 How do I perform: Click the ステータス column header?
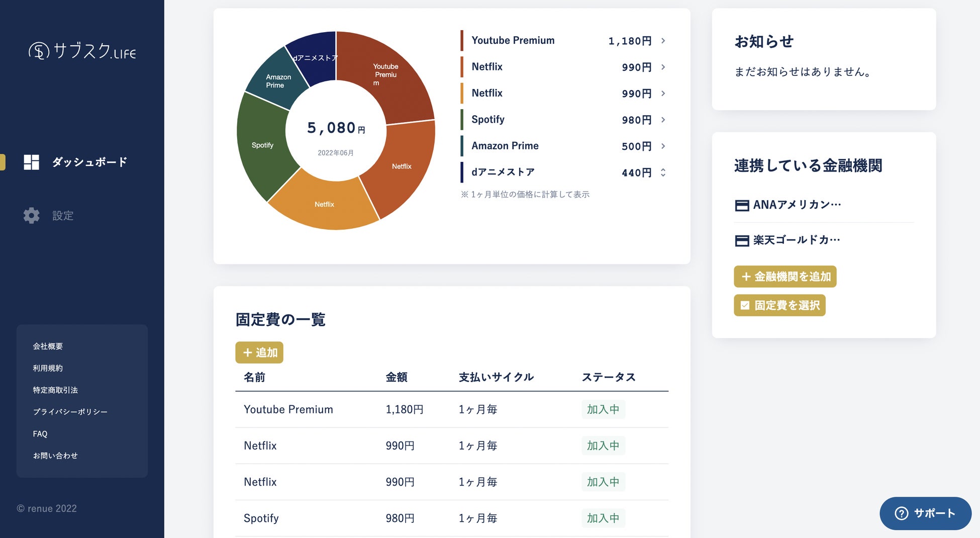click(609, 377)
